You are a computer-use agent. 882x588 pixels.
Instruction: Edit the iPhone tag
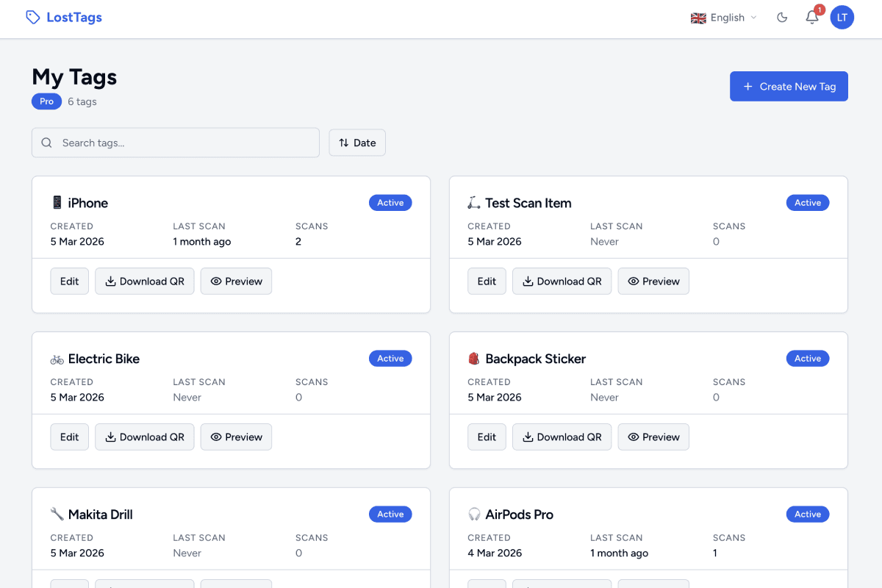[70, 281]
